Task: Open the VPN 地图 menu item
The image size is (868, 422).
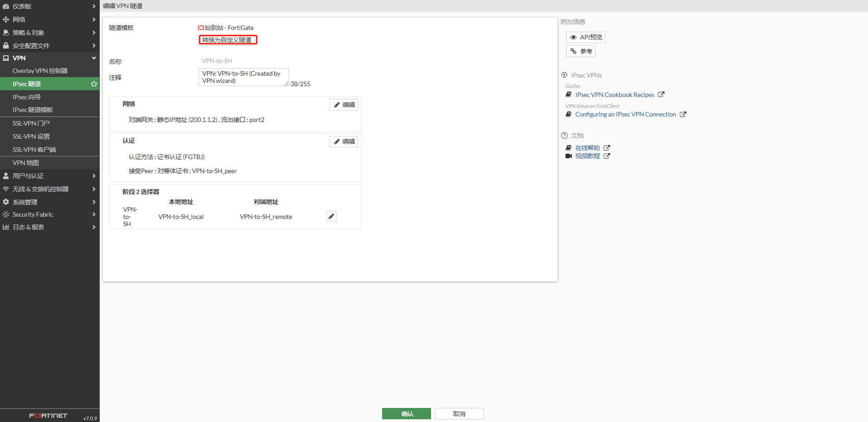Action: point(26,163)
